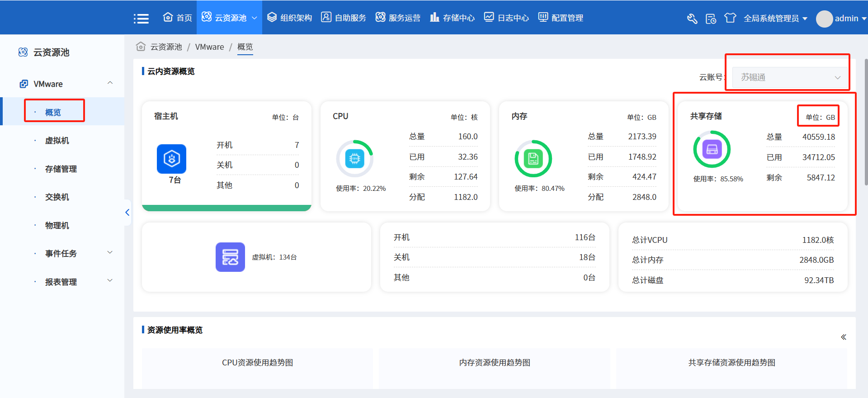This screenshot has height=398, width=868.
Task: Open 配置管理 menu
Action: pos(561,18)
